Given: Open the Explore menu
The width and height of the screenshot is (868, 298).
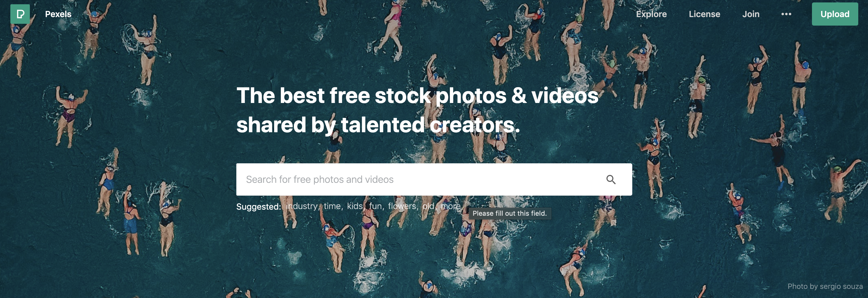Looking at the screenshot, I should (651, 14).
